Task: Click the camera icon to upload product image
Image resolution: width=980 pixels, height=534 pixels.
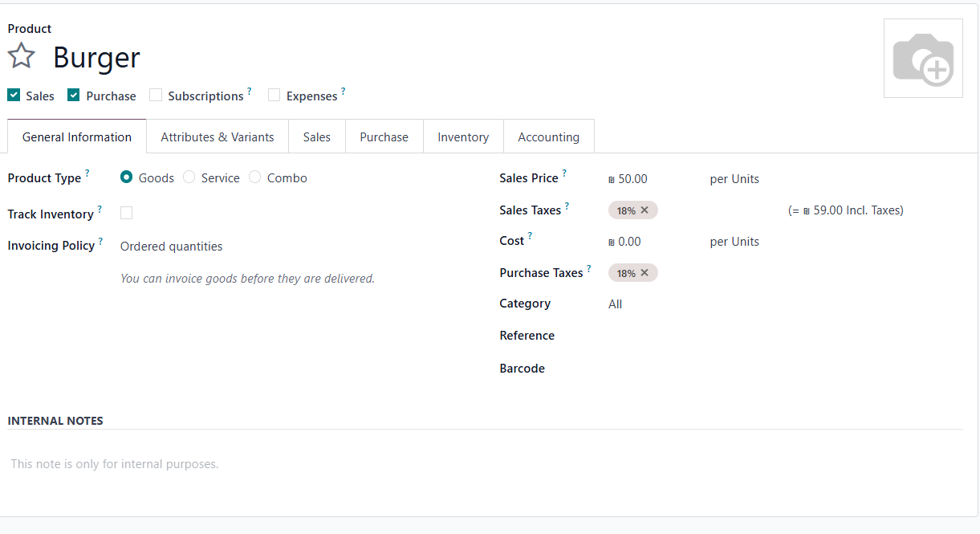Action: tap(922, 59)
